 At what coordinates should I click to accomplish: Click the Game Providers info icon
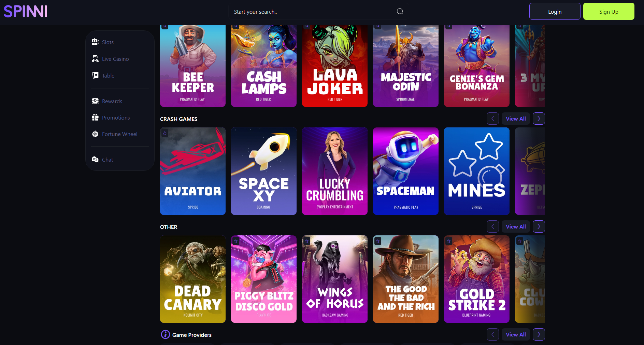166,334
